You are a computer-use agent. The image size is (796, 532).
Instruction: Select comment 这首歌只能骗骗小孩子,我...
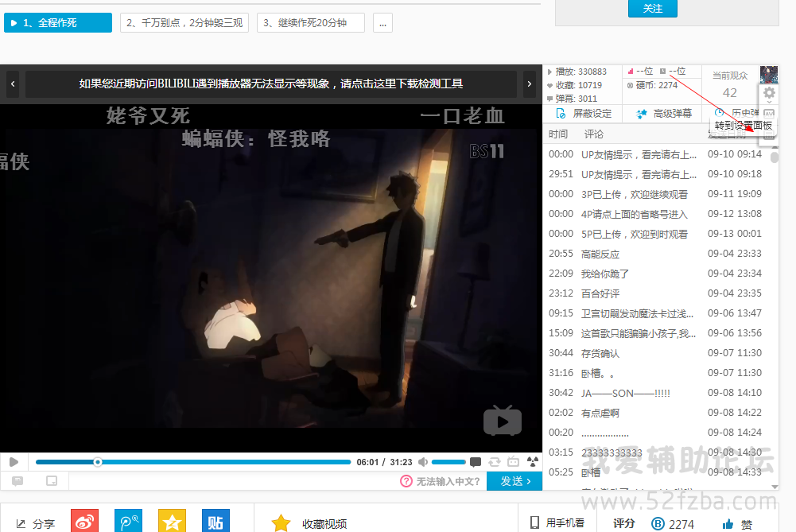pyautogui.click(x=655, y=333)
